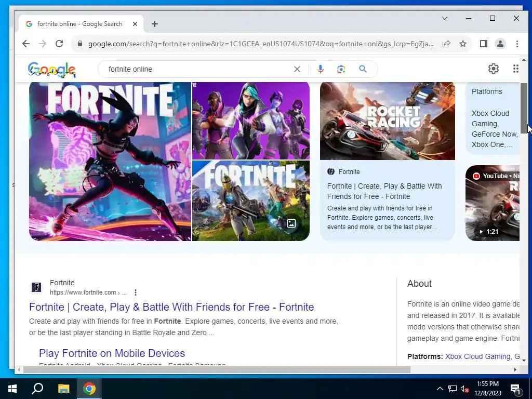
Task: Click the horizontal scrollbar thumb
Action: 217,369
